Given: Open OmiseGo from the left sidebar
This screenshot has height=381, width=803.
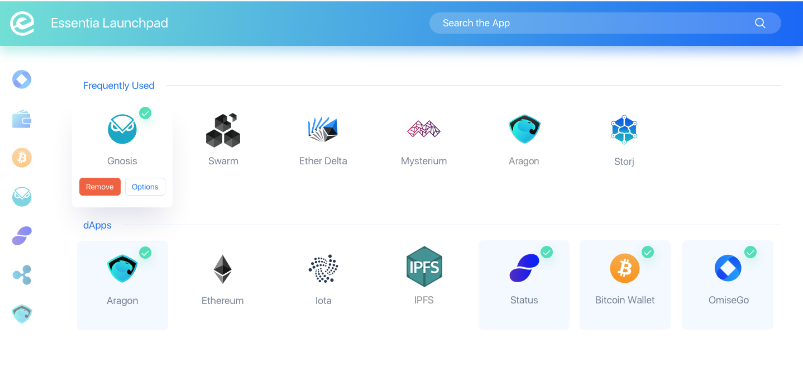Looking at the screenshot, I should click(22, 80).
